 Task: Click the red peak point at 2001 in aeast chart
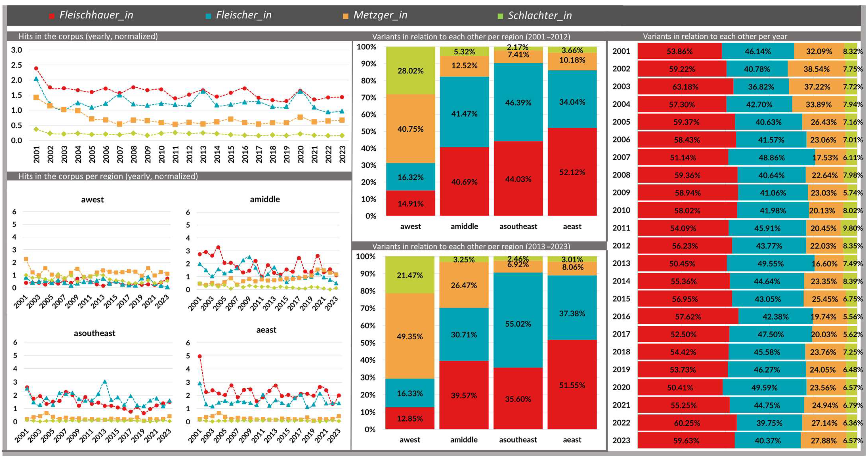click(200, 356)
